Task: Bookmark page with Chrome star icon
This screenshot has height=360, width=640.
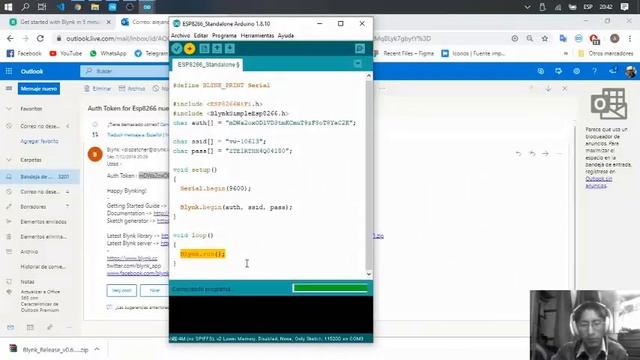Action: [x=544, y=38]
